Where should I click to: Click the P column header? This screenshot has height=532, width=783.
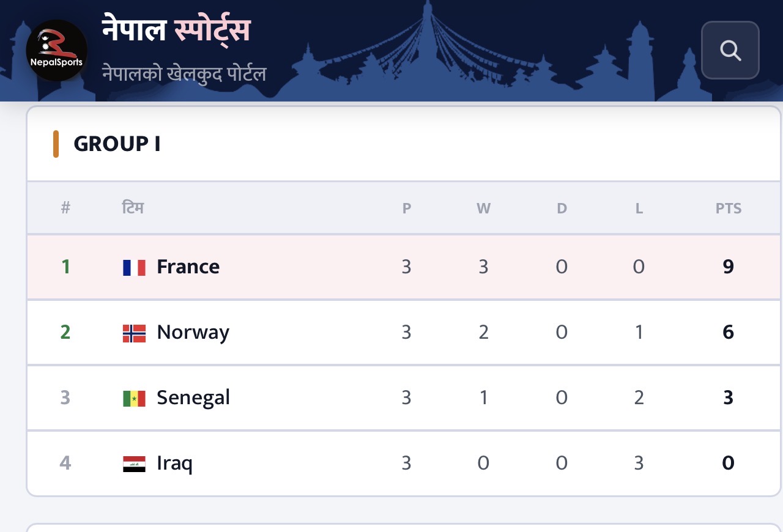pos(407,209)
